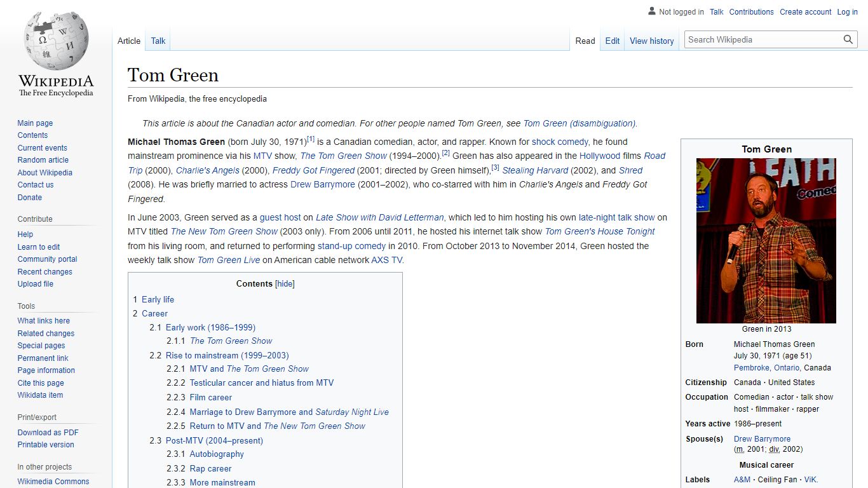Go to Main page in sidebar
The width and height of the screenshot is (868, 488).
click(x=35, y=123)
